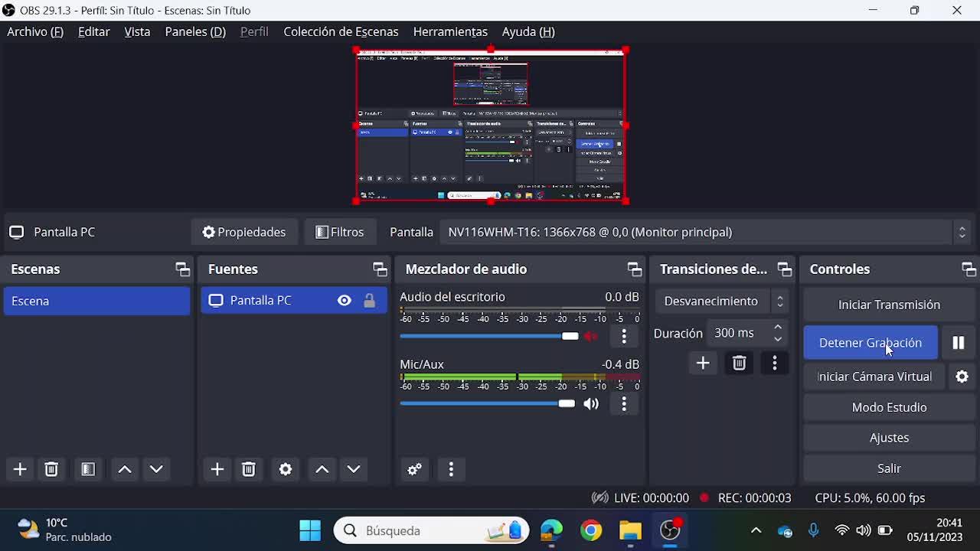The width and height of the screenshot is (980, 551).
Task: Open Google Chrome from taskbar
Action: [x=591, y=530]
